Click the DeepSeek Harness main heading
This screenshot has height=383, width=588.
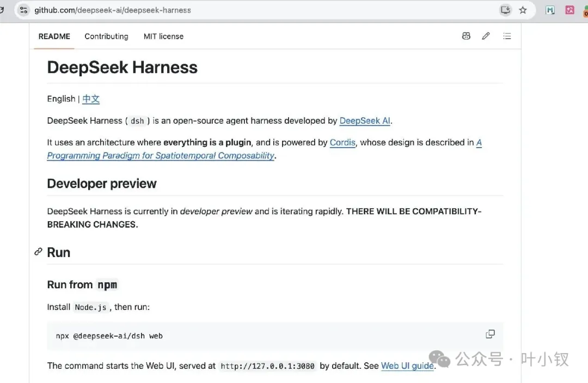click(122, 68)
